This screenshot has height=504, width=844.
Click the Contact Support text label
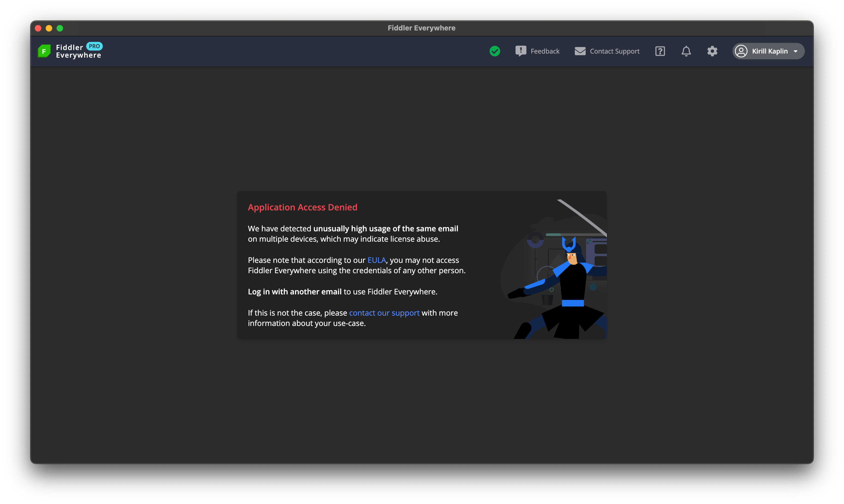pyautogui.click(x=615, y=51)
